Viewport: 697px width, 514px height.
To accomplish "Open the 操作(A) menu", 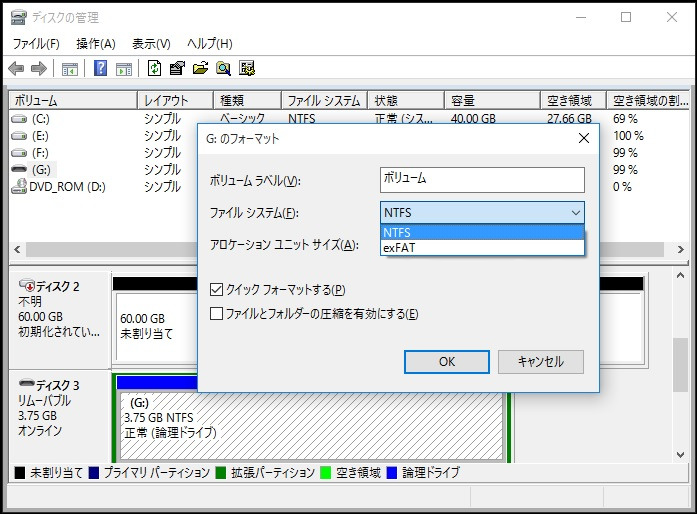I will (96, 44).
